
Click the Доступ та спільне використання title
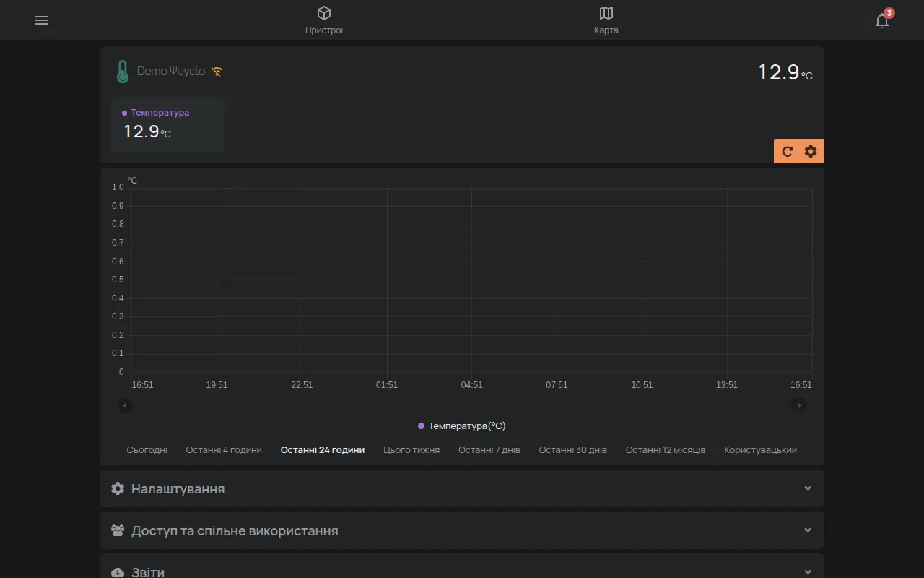(x=235, y=530)
